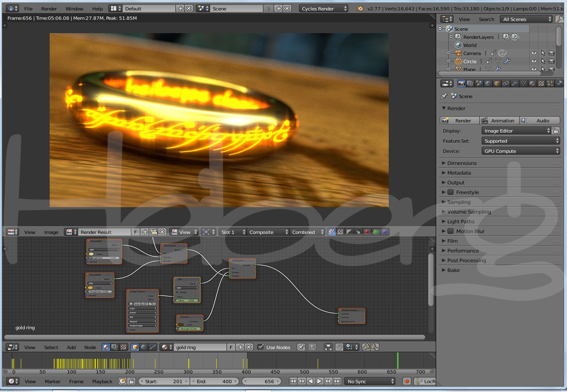
Task: Open the File menu
Action: pyautogui.click(x=28, y=8)
